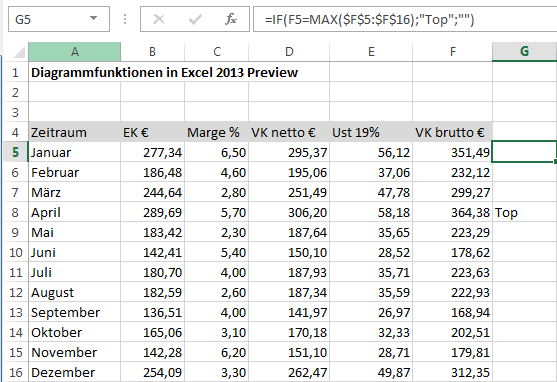The width and height of the screenshot is (557, 382).
Task: Select row 1 header
Action: (x=15, y=72)
